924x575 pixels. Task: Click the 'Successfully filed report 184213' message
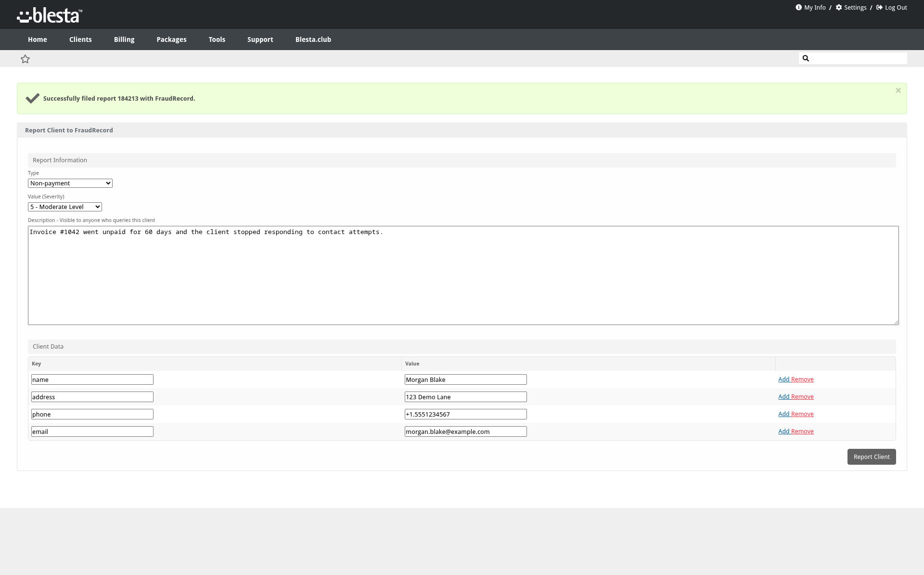click(x=119, y=99)
